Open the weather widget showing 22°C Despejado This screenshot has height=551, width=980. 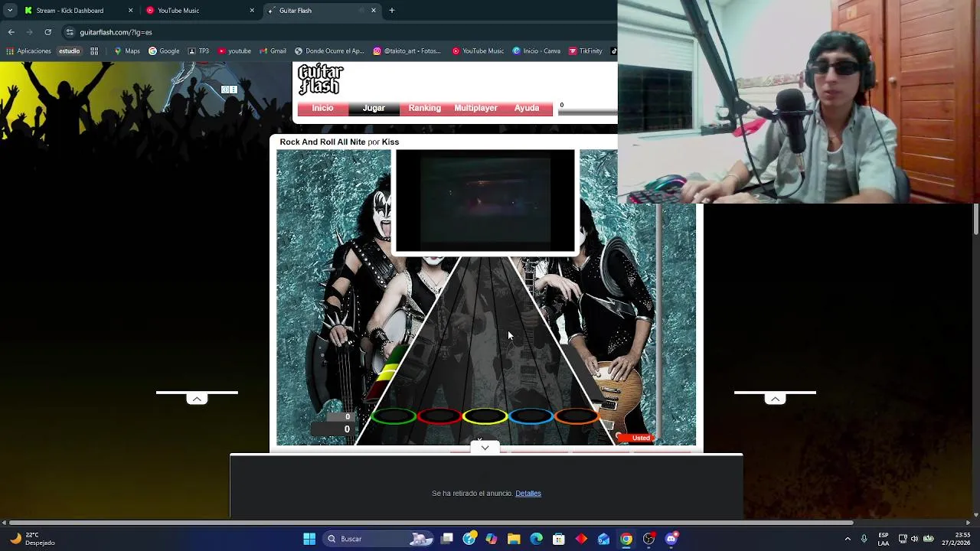pyautogui.click(x=32, y=539)
